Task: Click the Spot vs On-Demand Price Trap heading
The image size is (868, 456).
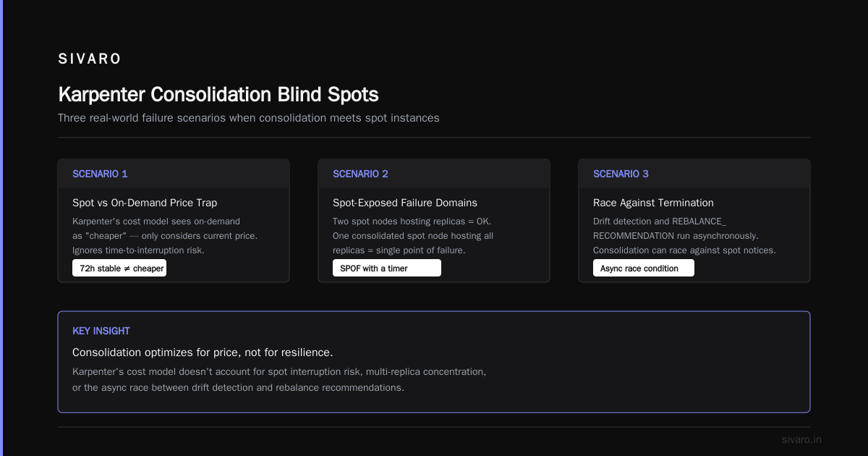Action: click(145, 203)
